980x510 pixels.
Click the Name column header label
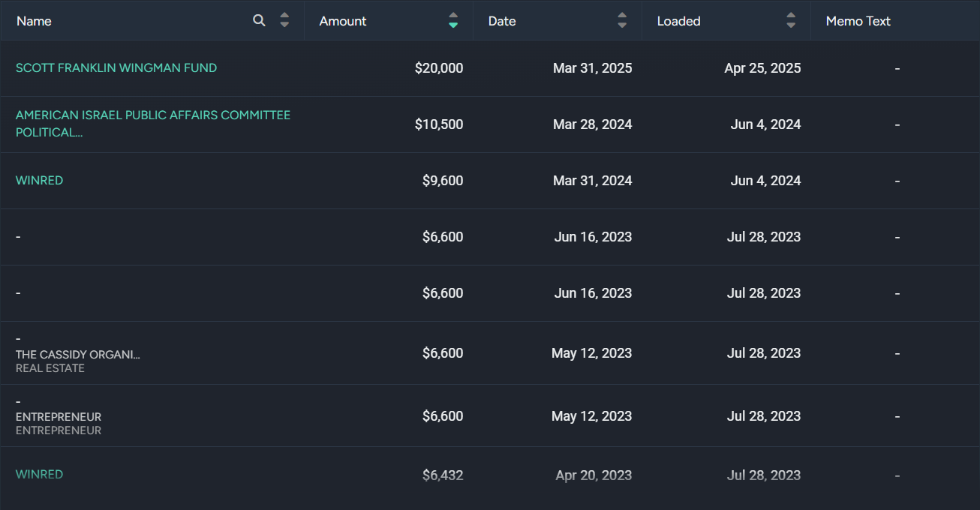click(34, 21)
